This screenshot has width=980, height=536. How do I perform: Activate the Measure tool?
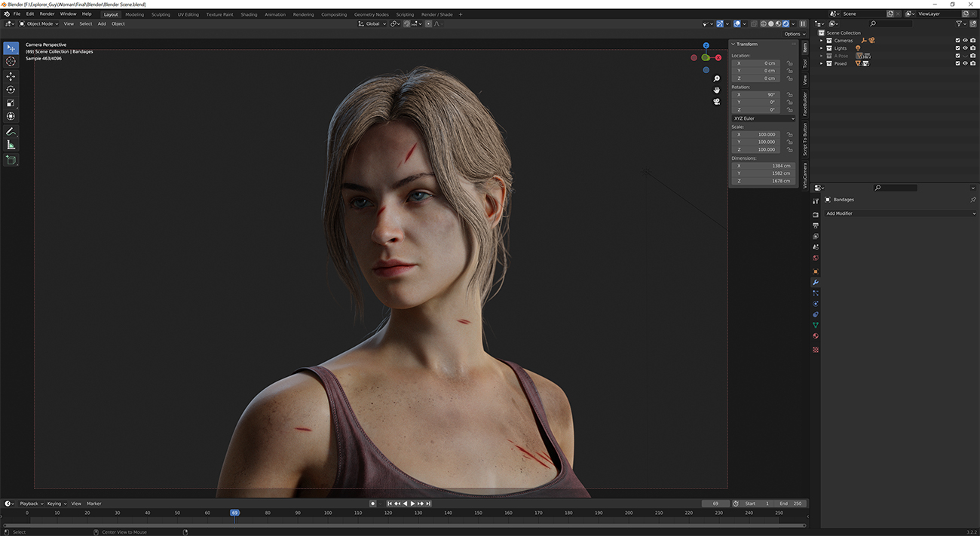(x=11, y=144)
